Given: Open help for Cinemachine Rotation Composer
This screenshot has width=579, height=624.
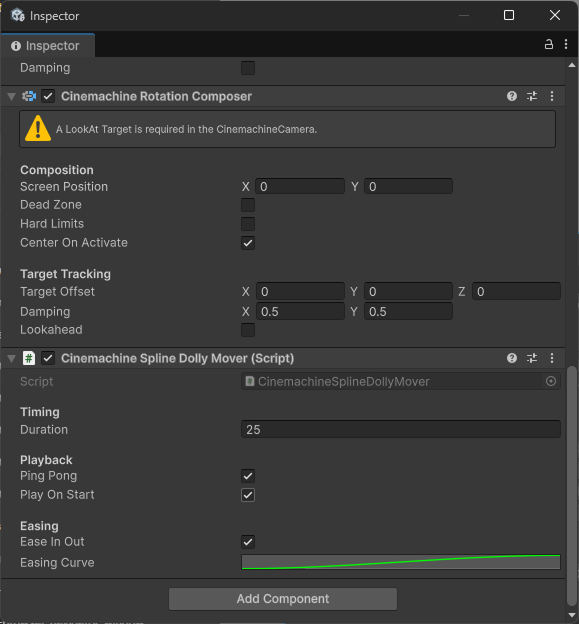Looking at the screenshot, I should (x=512, y=96).
